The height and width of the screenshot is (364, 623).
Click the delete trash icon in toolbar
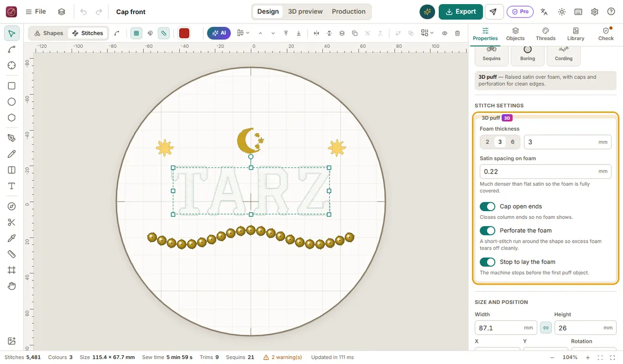click(x=457, y=33)
